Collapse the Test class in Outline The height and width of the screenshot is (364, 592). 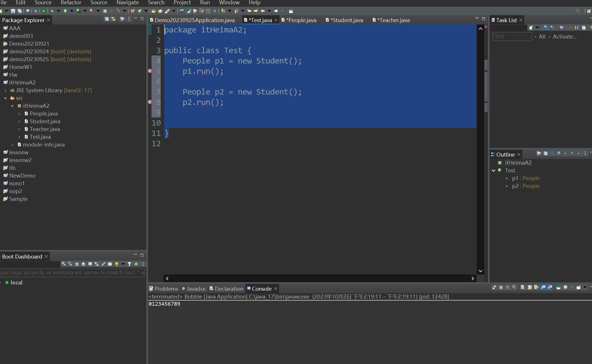pos(494,171)
